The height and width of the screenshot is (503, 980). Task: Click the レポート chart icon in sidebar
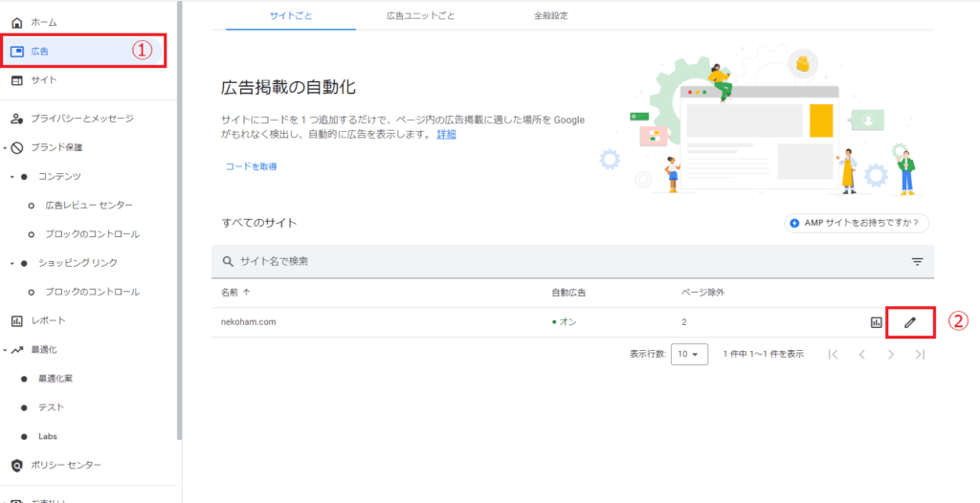17,320
